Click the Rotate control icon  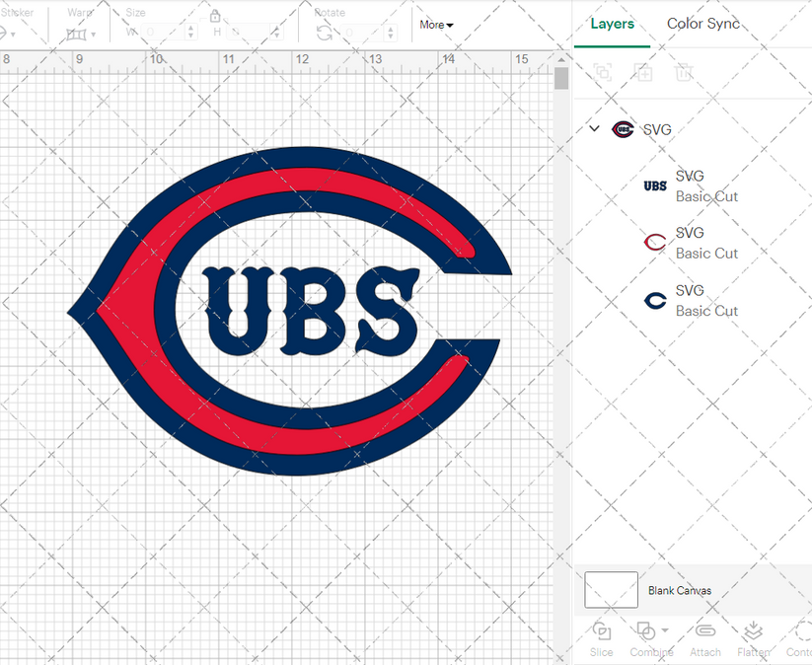click(324, 31)
